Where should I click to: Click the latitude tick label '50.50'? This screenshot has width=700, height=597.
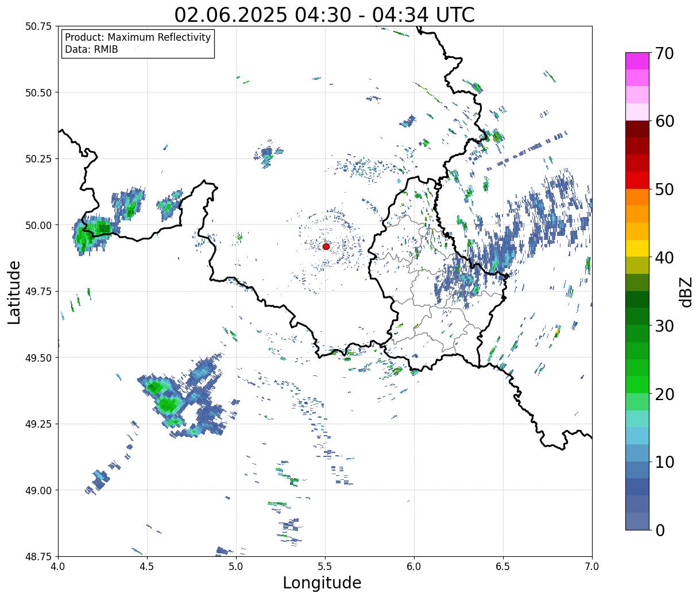[38, 92]
